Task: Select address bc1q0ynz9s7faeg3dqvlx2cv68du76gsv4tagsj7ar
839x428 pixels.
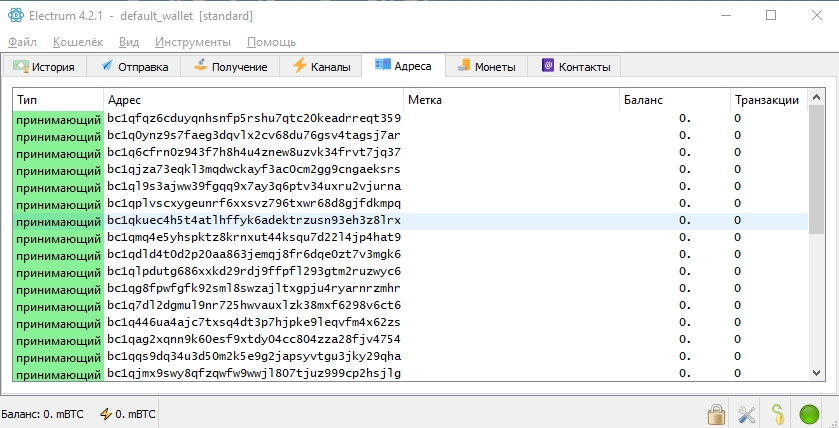Action: point(254,135)
